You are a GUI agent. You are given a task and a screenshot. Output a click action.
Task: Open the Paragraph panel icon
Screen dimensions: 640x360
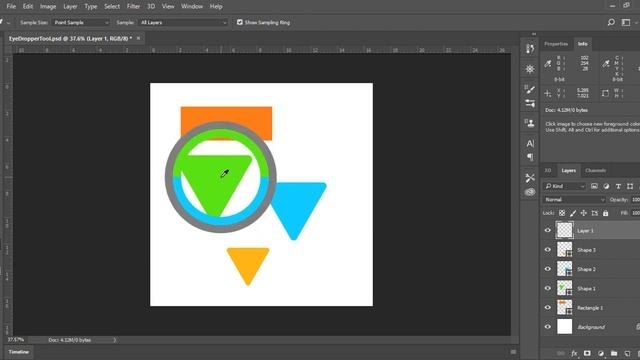pyautogui.click(x=530, y=157)
